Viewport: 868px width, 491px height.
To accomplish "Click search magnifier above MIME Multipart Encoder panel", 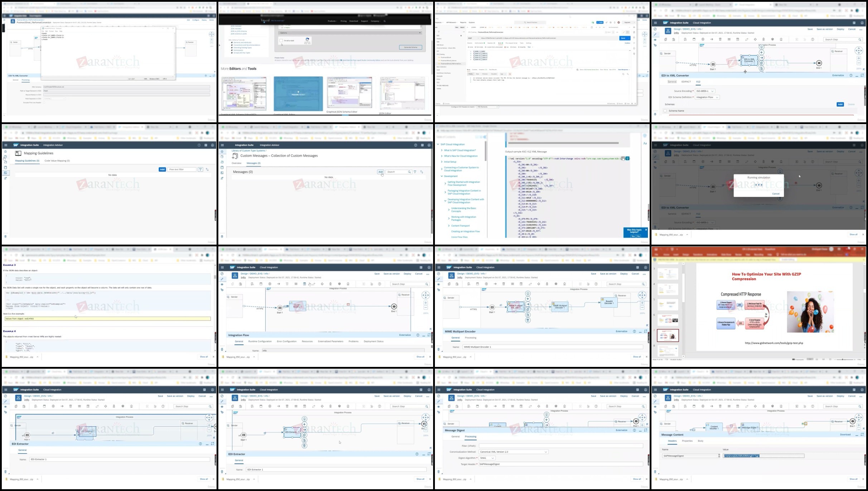I will point(643,284).
